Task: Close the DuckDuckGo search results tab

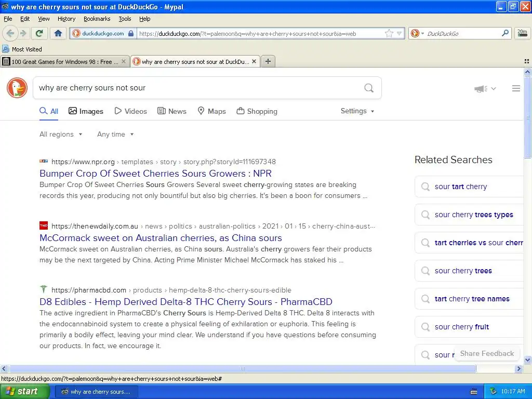Action: [x=254, y=61]
